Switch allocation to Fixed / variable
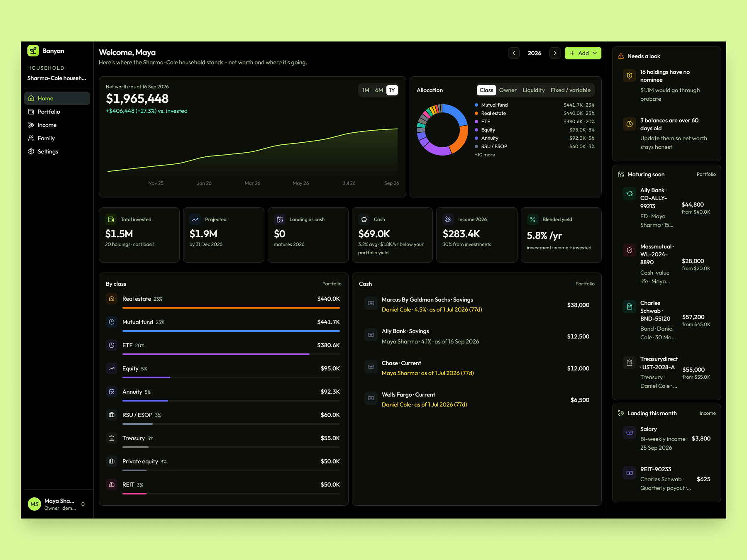747x560 pixels. pyautogui.click(x=571, y=90)
